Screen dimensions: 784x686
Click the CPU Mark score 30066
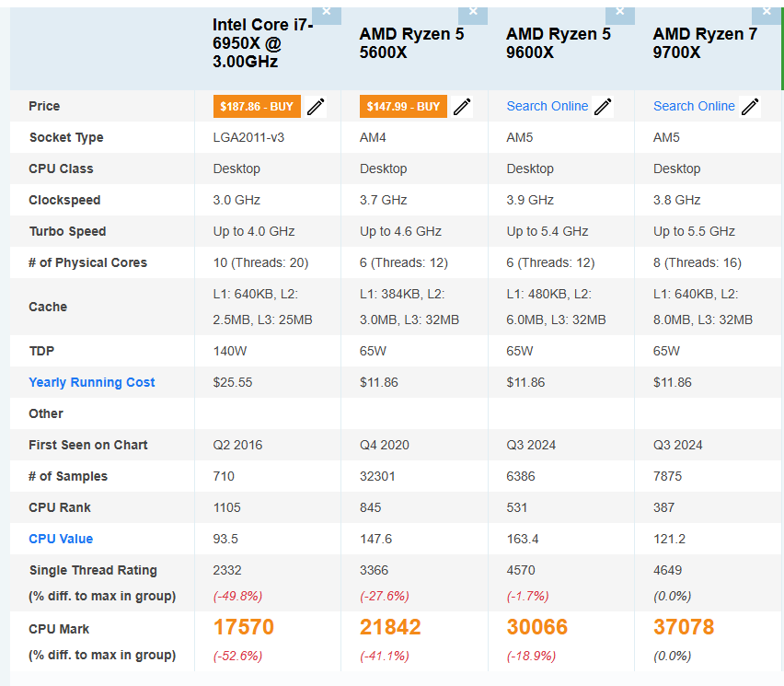(537, 627)
